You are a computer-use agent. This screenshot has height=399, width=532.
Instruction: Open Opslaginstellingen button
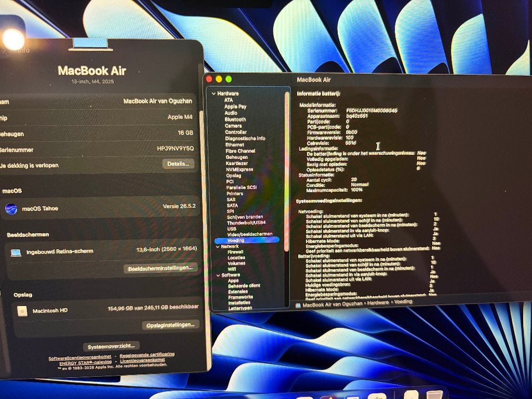point(170,325)
